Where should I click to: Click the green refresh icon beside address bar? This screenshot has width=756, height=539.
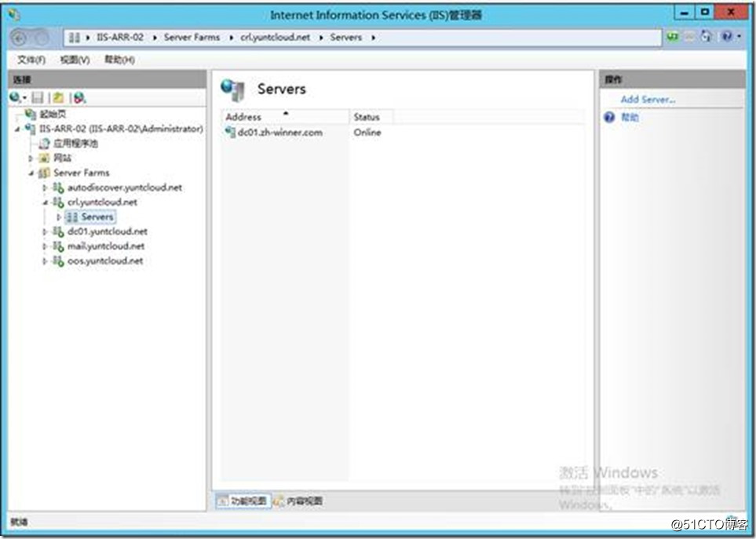click(x=673, y=37)
